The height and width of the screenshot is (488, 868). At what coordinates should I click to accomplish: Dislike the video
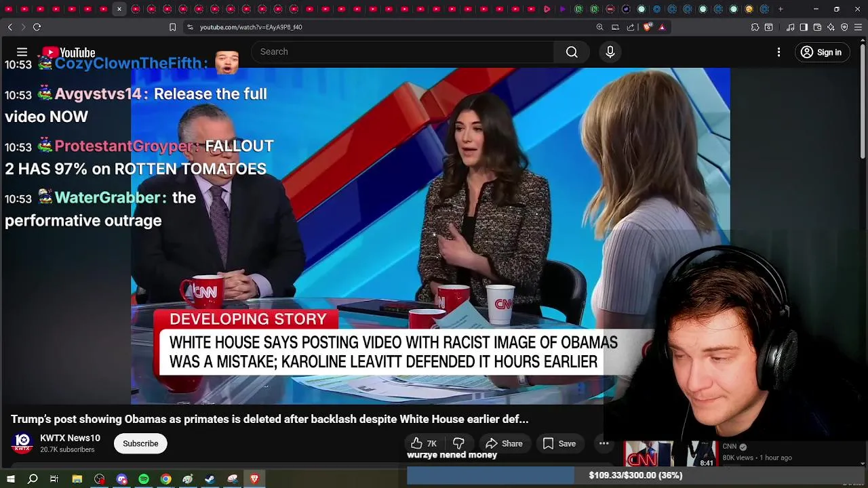click(x=458, y=444)
